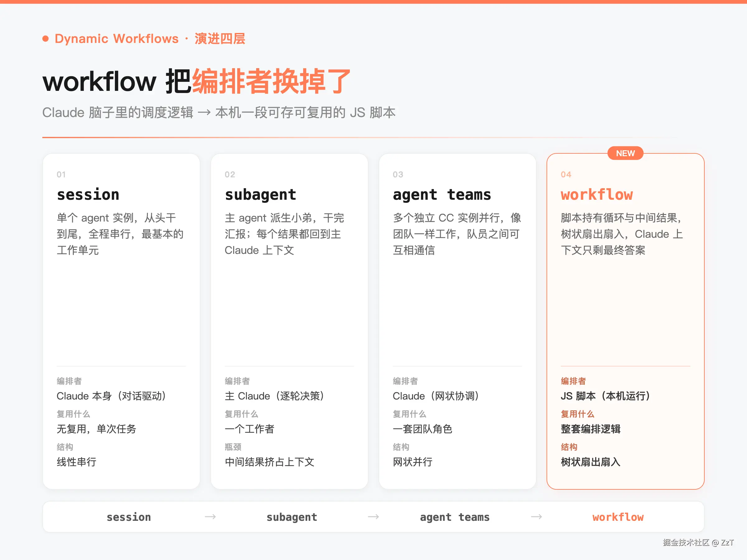
Task: Select the value "Claude（网状协调）"
Action: click(x=436, y=396)
